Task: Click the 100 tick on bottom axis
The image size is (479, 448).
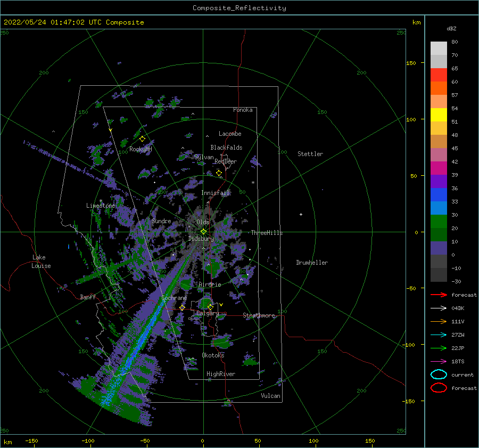Action: click(x=313, y=441)
